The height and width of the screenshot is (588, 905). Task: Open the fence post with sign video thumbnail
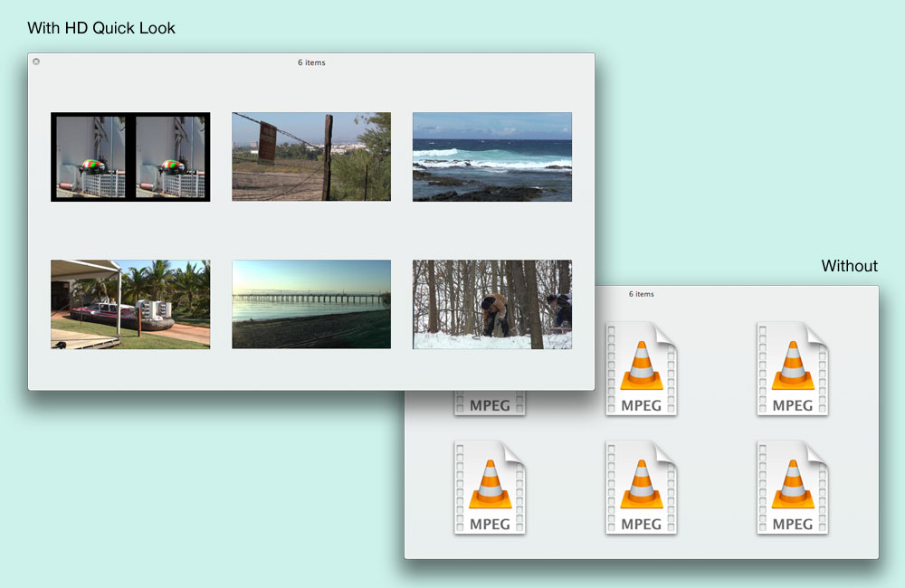click(x=311, y=156)
